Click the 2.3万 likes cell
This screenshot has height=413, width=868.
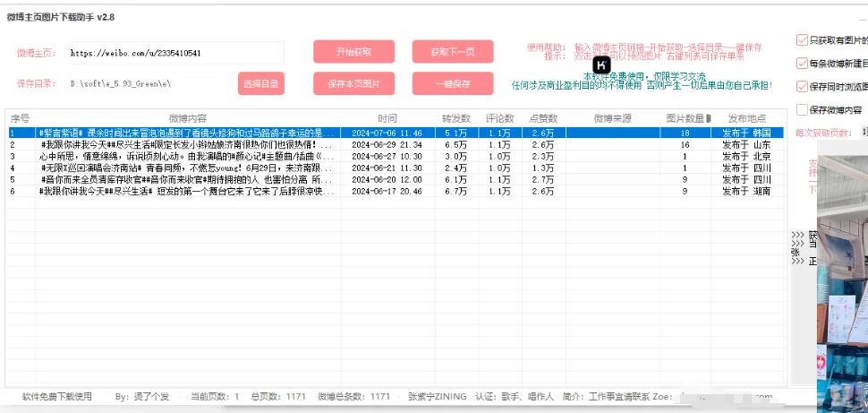[543, 156]
